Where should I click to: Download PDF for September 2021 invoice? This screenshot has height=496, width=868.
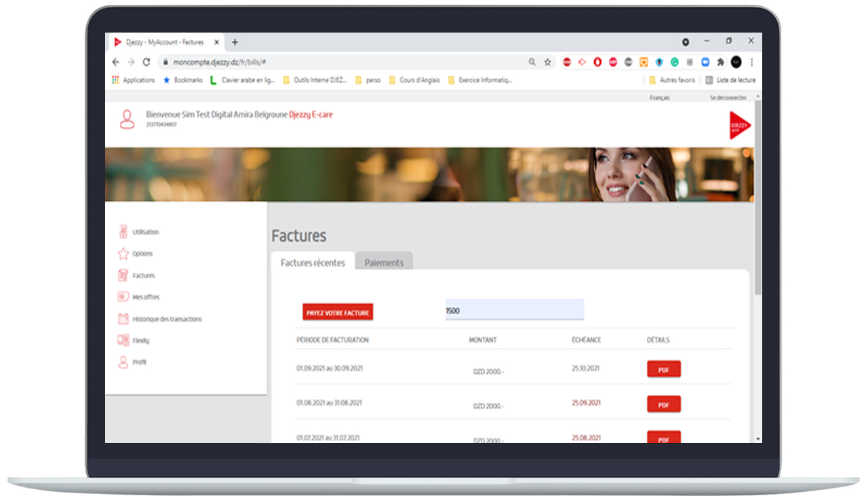pos(664,370)
